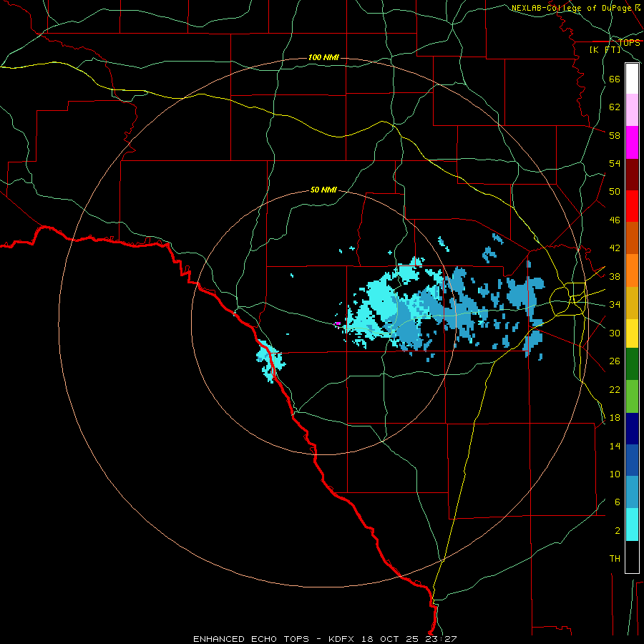Click the '14' legend value

click(x=615, y=446)
